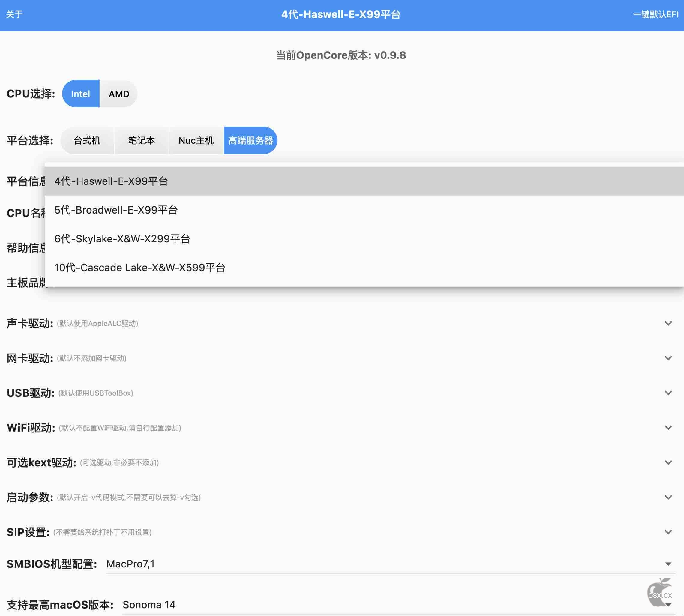Click the USB驱动 section label
684x616 pixels.
[31, 393]
